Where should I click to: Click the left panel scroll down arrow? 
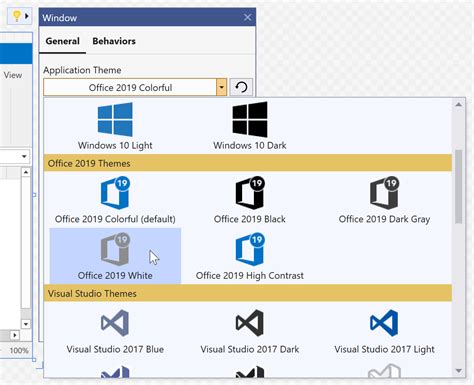pos(26,324)
